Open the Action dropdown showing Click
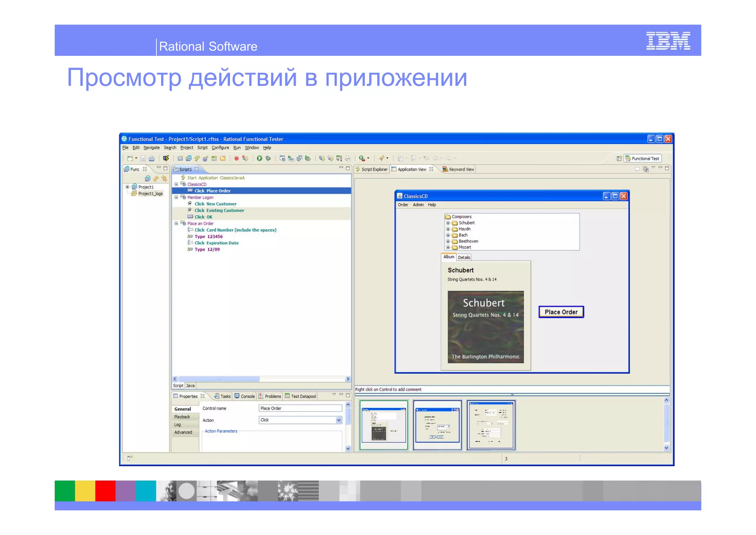This screenshot has height=535, width=756. 339,420
